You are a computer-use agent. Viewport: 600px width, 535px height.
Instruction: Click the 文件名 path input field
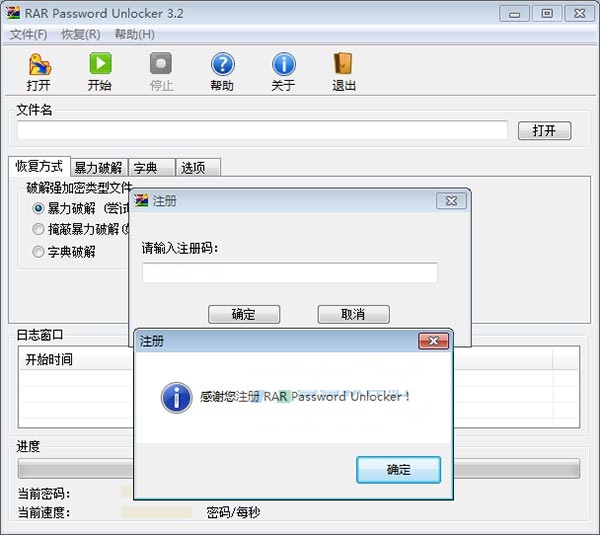coord(262,130)
